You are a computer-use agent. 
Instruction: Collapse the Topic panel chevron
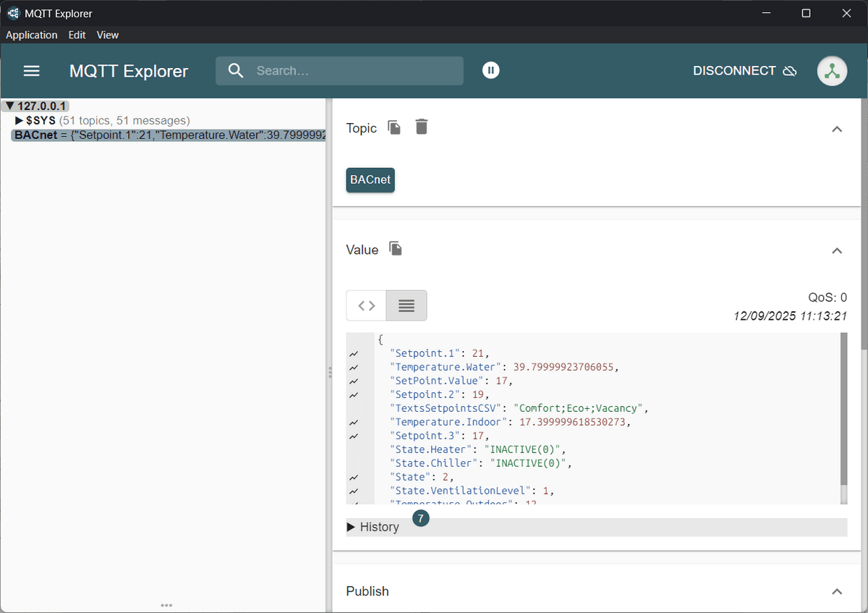[837, 129]
